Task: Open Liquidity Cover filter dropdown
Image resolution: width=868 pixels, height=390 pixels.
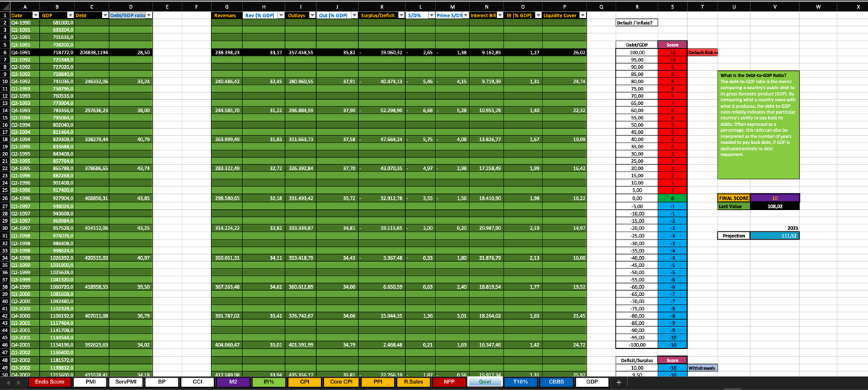Action: pos(582,15)
